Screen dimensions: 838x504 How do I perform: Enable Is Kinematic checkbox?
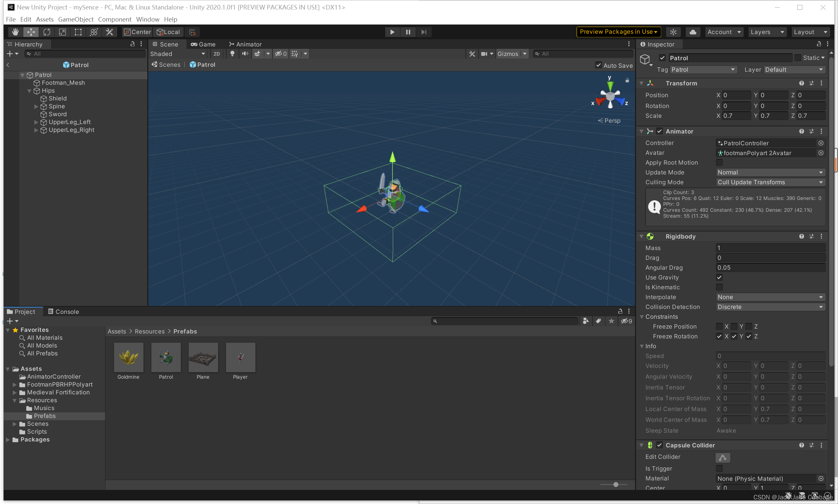click(719, 287)
